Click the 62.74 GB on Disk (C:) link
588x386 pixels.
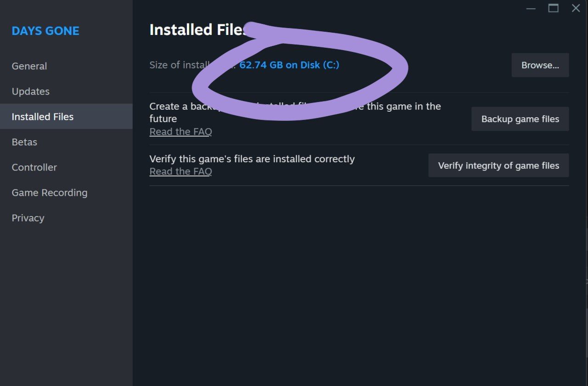(289, 65)
